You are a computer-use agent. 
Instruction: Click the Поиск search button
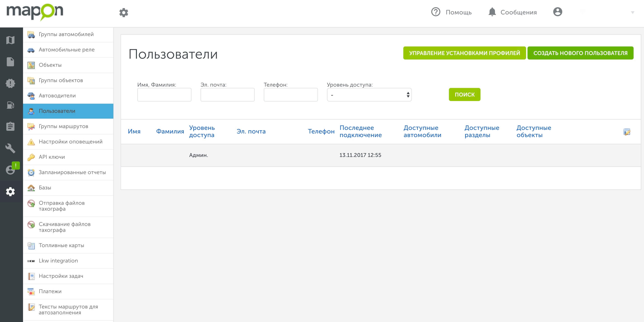coord(464,94)
